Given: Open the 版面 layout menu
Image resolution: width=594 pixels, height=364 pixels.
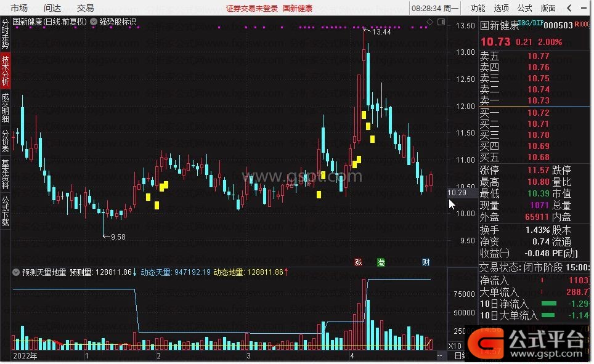Looking at the screenshot, I should pos(548,8).
